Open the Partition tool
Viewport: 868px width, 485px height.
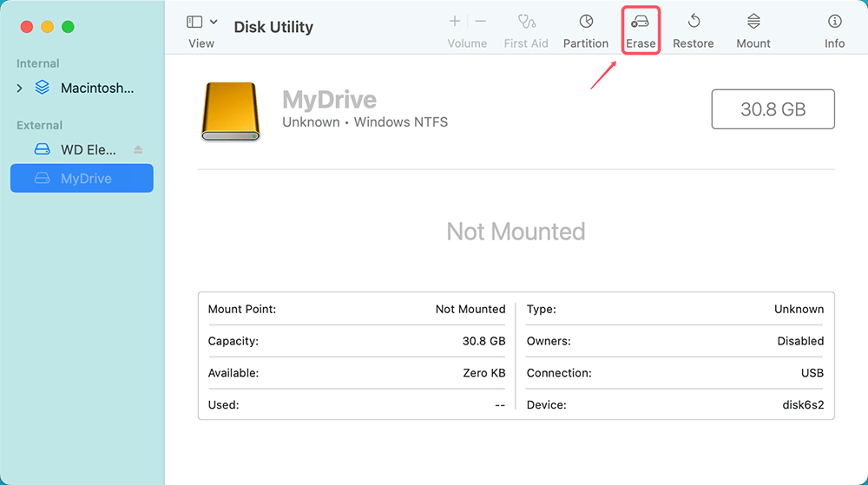[x=586, y=22]
